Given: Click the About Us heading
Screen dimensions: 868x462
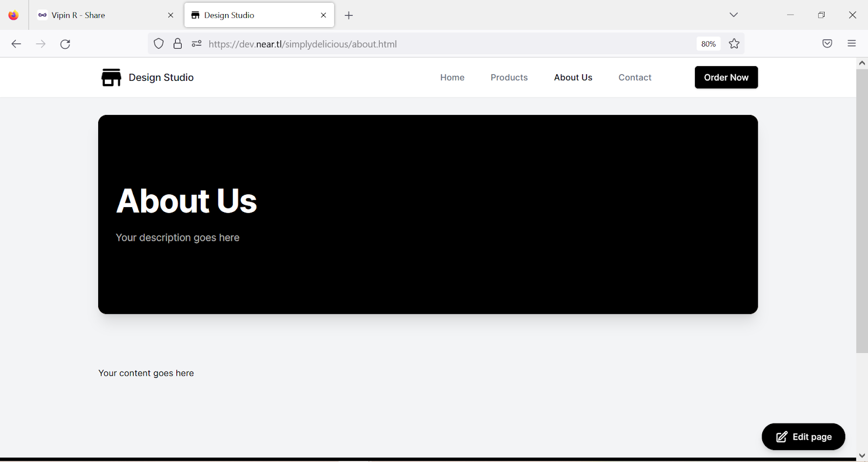Looking at the screenshot, I should pos(187,201).
